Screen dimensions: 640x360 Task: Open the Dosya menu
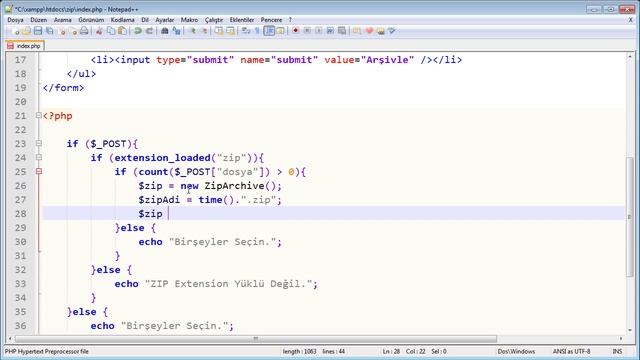coord(15,20)
